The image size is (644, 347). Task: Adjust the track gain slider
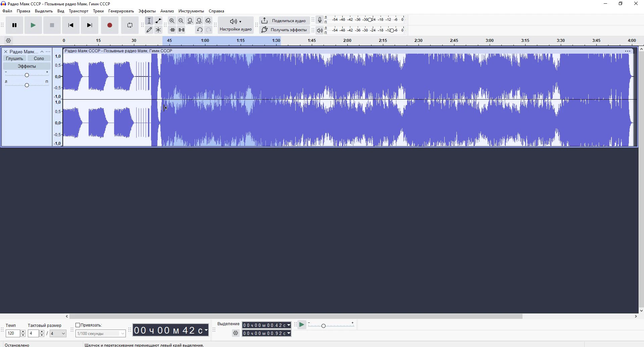[x=27, y=75]
